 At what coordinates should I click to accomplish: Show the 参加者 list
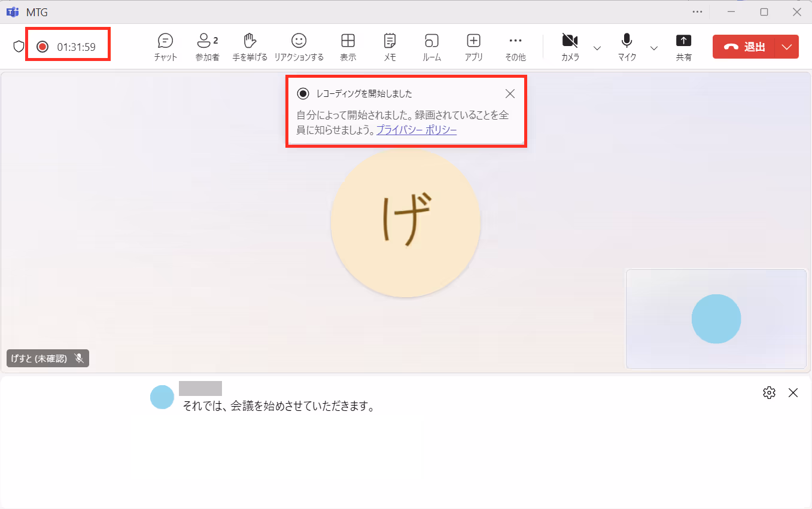[207, 47]
